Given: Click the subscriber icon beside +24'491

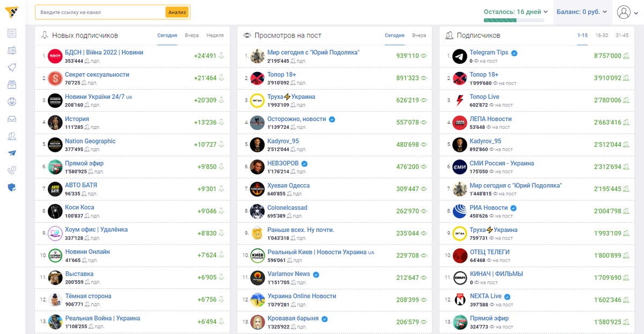Looking at the screenshot, I should (x=221, y=56).
